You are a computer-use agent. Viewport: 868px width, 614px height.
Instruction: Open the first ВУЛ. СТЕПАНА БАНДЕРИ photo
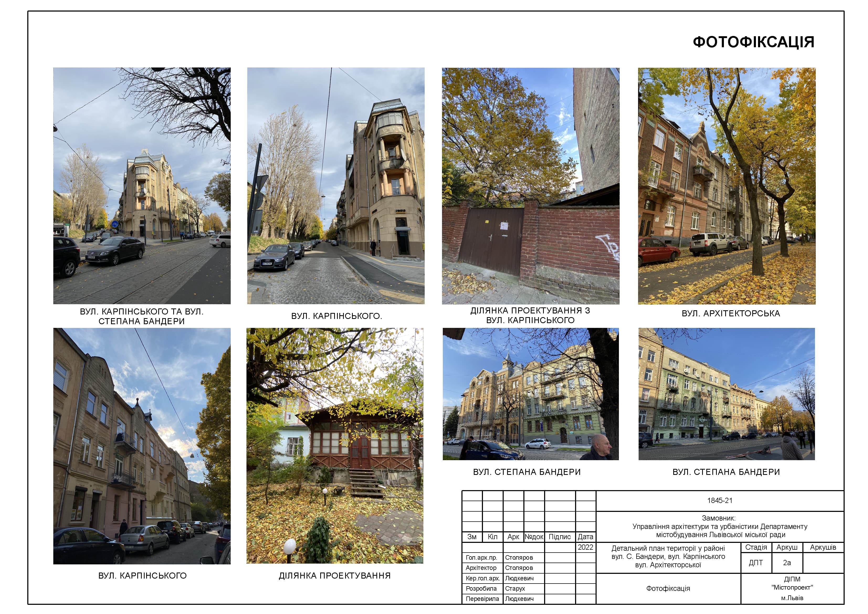(x=530, y=393)
